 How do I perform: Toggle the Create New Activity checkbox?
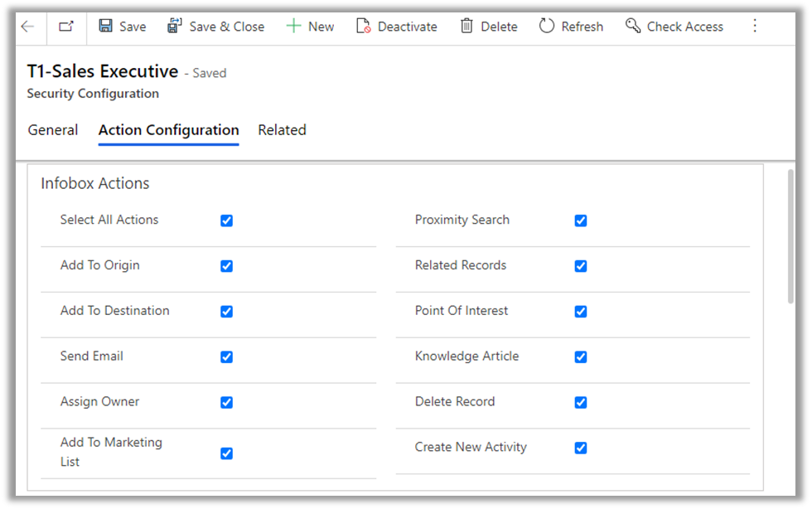click(581, 448)
